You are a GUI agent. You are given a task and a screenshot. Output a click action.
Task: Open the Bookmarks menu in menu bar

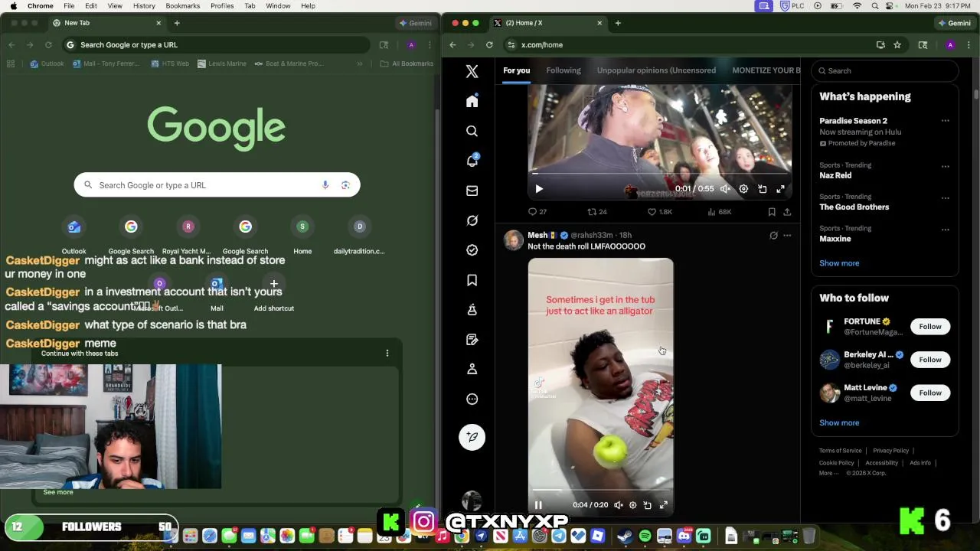pos(183,5)
